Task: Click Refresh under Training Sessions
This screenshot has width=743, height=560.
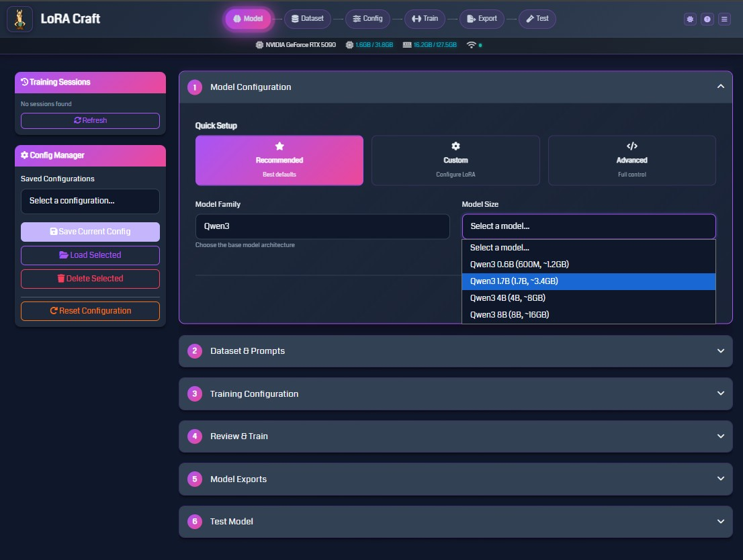Action: pos(90,121)
